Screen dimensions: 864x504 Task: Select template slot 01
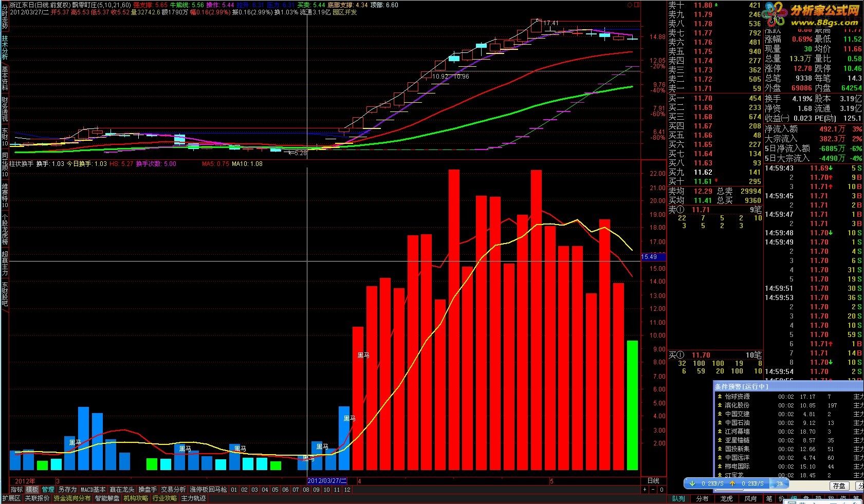pyautogui.click(x=234, y=490)
